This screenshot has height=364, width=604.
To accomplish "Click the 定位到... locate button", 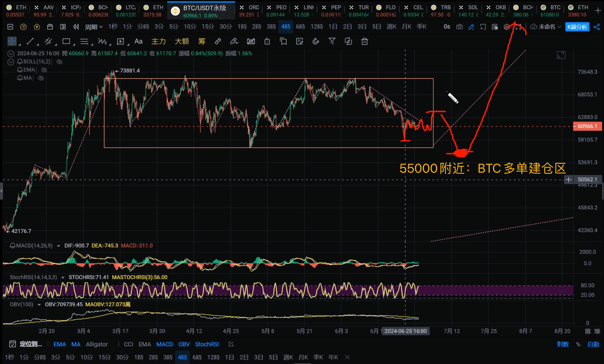I will 26,344.
